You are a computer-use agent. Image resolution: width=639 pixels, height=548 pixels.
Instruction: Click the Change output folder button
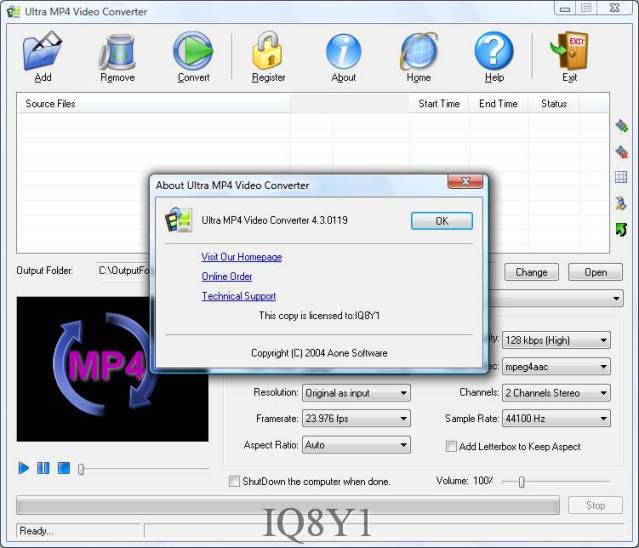531,272
